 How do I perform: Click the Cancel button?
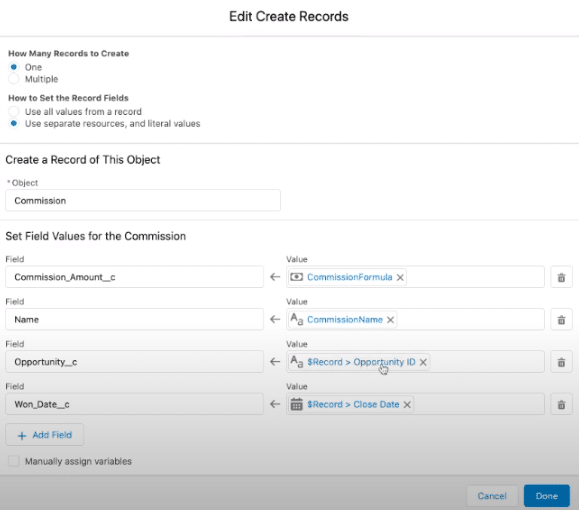click(492, 496)
